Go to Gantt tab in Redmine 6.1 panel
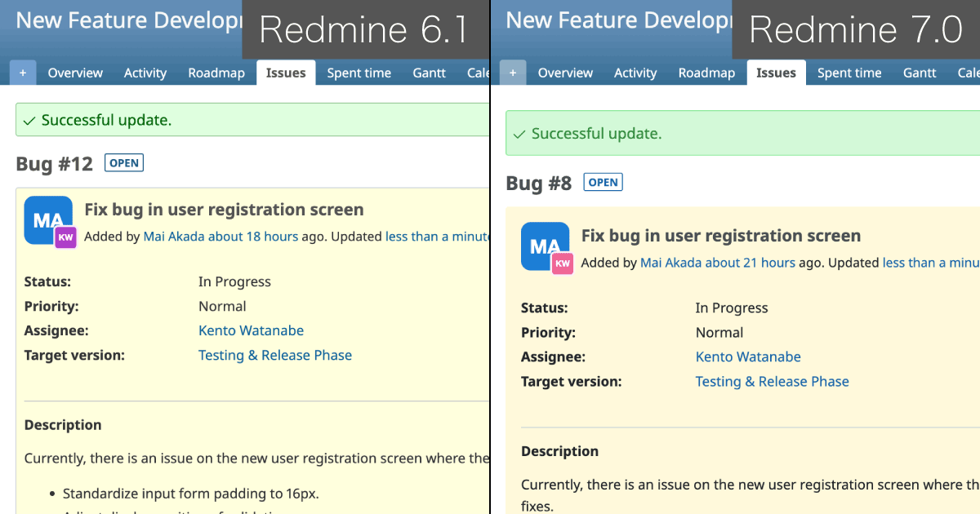The height and width of the screenshot is (514, 980). click(429, 73)
